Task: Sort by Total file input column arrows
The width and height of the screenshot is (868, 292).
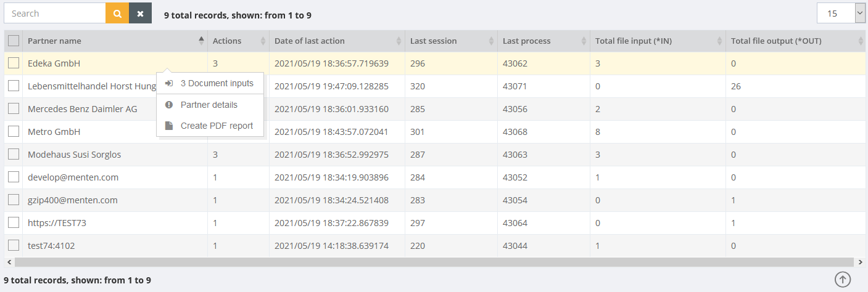Action: click(x=719, y=41)
